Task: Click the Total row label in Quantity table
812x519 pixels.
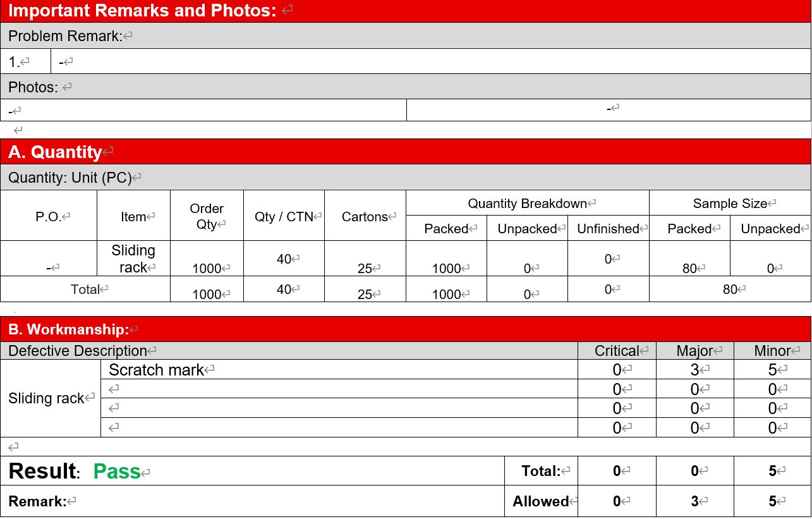Action: click(x=83, y=289)
